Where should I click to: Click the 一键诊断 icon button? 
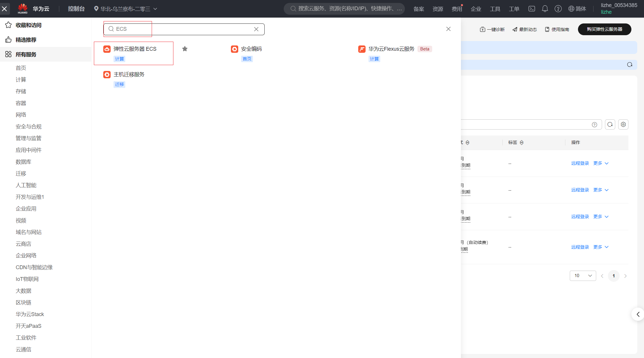[492, 30]
